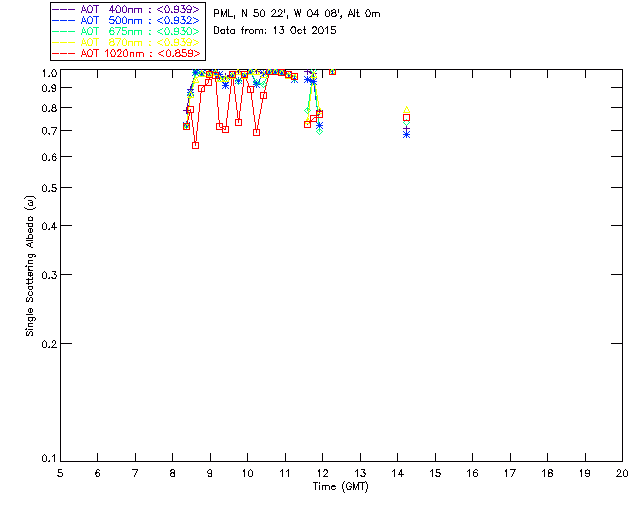Viewport: 640px width, 512px height.
Task: Click the 'Data from: 13 Oct 2015' text
Action: point(275,30)
